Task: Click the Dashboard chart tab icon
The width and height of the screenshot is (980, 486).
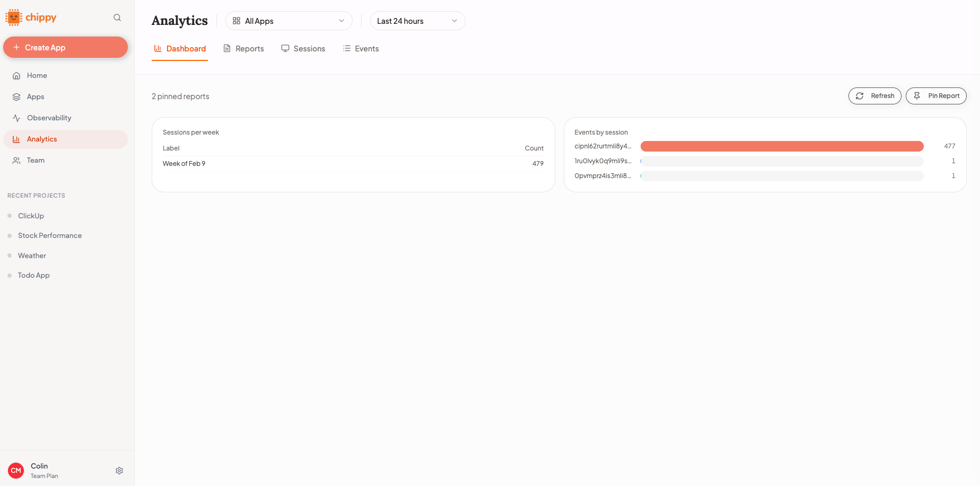Action: pyautogui.click(x=157, y=48)
